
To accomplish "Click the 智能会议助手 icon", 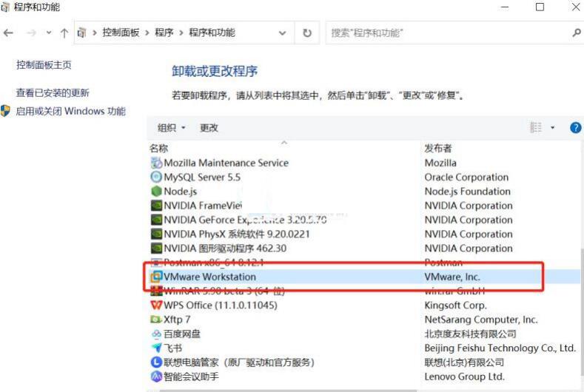I will point(156,376).
